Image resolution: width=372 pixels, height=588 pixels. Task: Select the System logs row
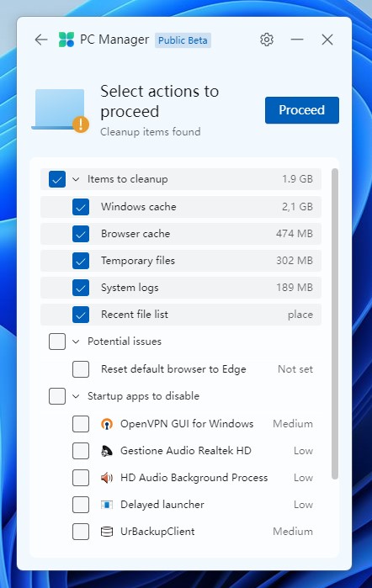click(181, 288)
